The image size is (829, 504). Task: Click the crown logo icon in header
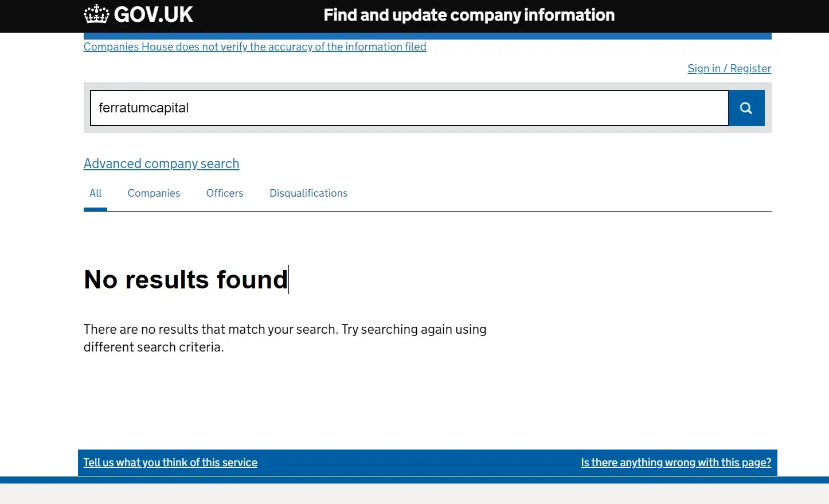pyautogui.click(x=96, y=14)
